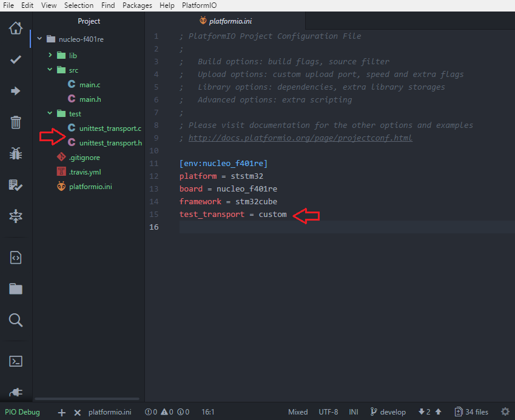Open the Find menu
Screen dimensions: 515x420
108,5
